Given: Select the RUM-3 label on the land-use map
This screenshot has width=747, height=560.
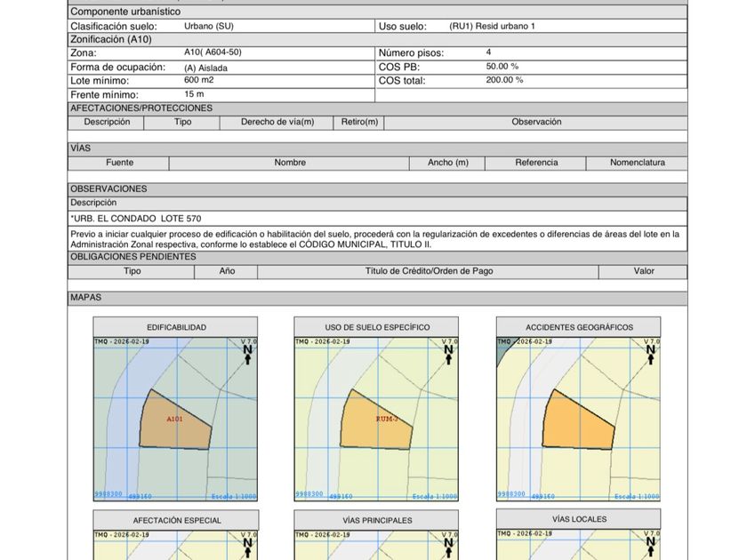Looking at the screenshot, I should point(386,419).
